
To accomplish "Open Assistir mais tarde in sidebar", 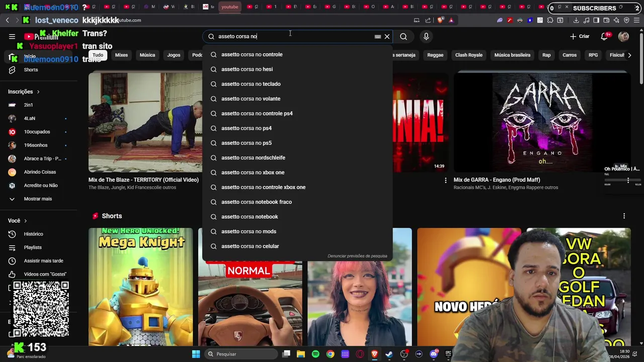I will pos(39,261).
